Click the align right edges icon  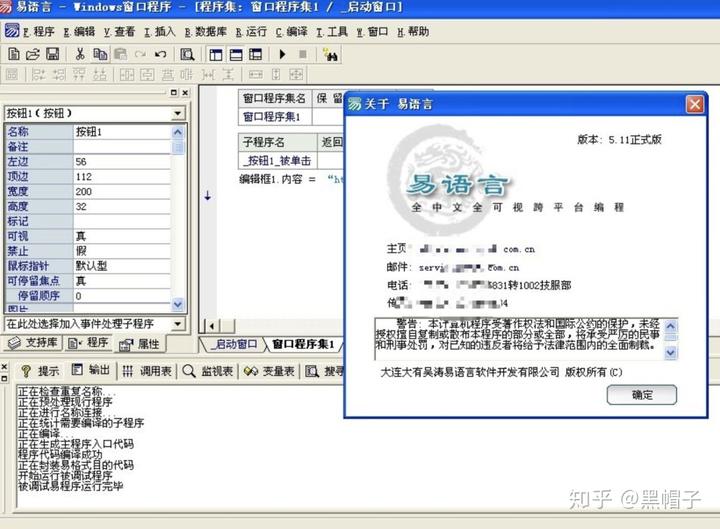pyautogui.click(x=59, y=74)
